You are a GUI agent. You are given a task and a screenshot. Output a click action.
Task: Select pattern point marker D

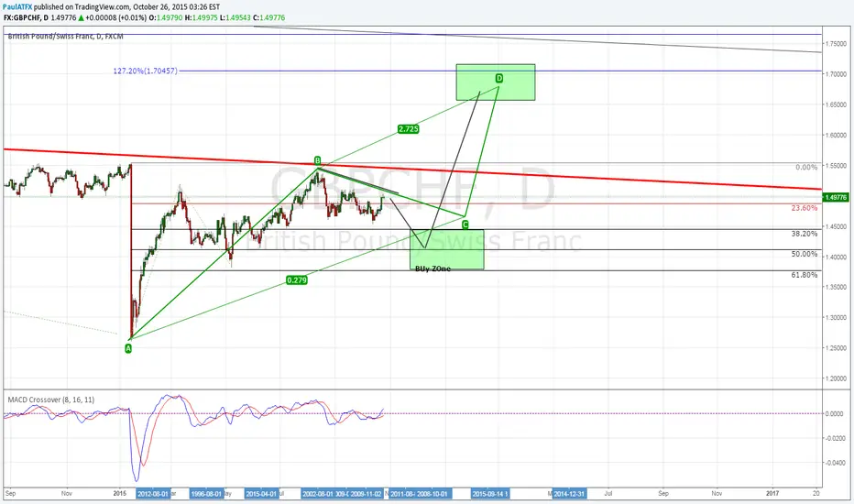pos(498,79)
